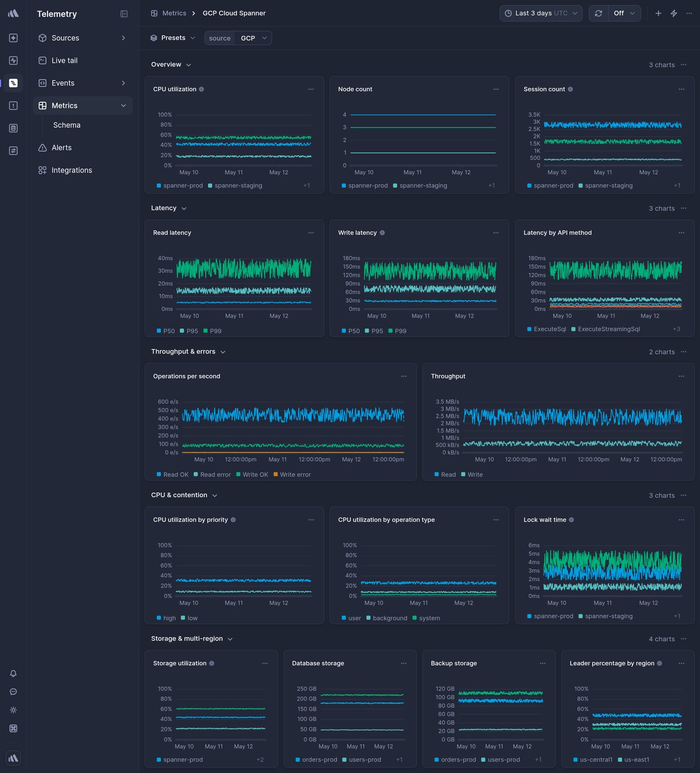
Task: Open Live tail in the sidebar
Action: [82, 60]
